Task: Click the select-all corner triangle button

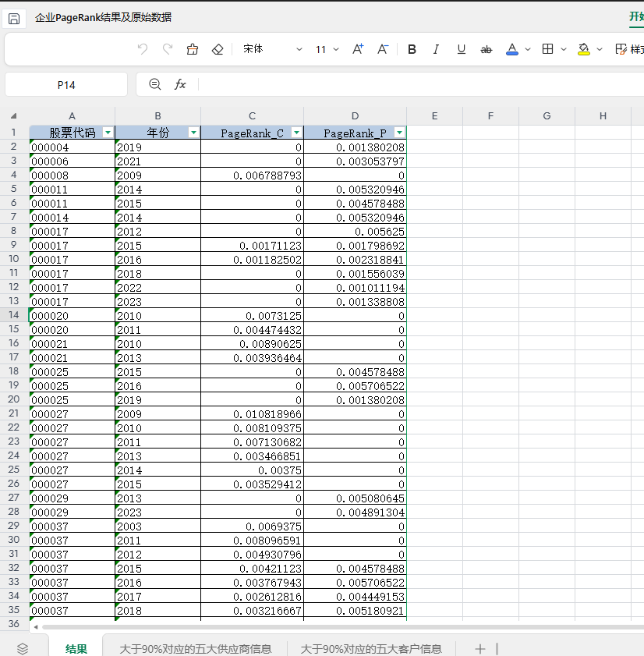Action: point(13,116)
